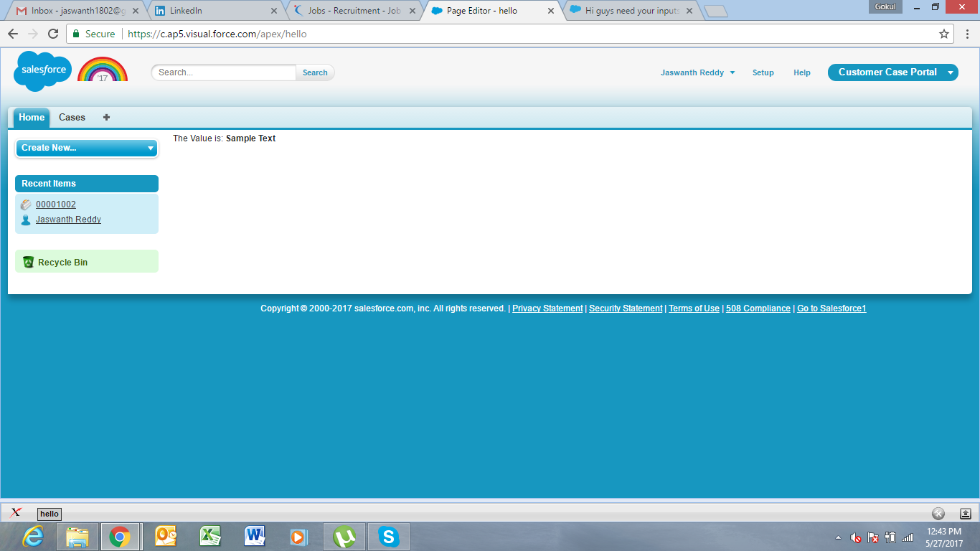Close the Page Editor - hello tab

pos(551,11)
